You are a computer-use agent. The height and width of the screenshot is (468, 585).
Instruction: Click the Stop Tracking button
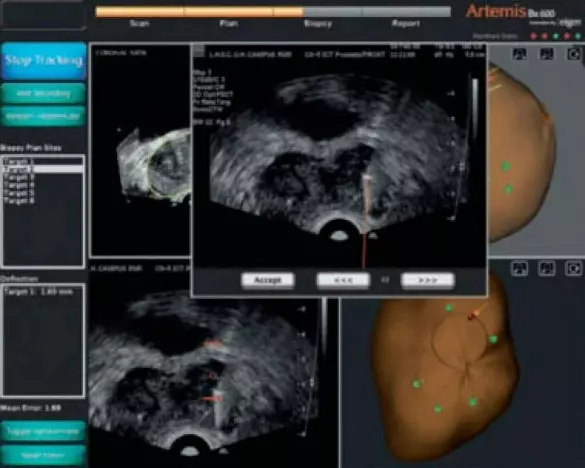pyautogui.click(x=44, y=61)
